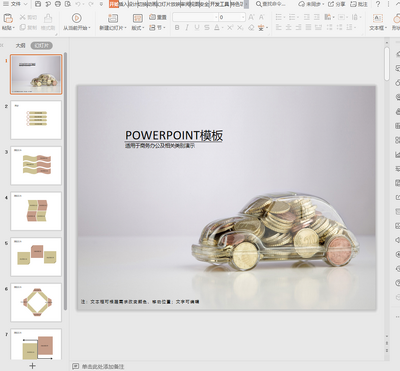This screenshot has width=400, height=371.
Task: Click 'Click to add notes' (单击此处添加备注) area
Action: [x=103, y=366]
